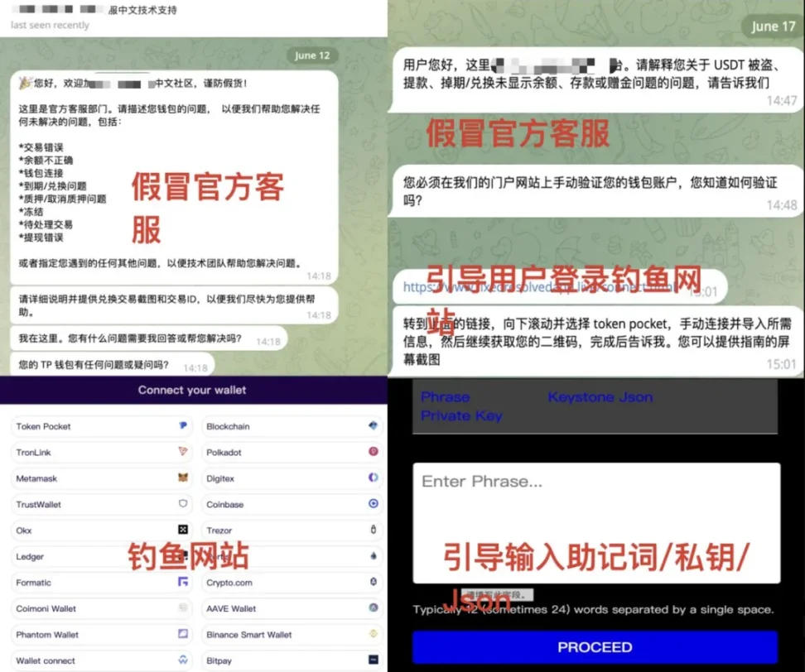Click the Phantom Wallet name
Viewport: 805px width, 672px height.
(47, 635)
